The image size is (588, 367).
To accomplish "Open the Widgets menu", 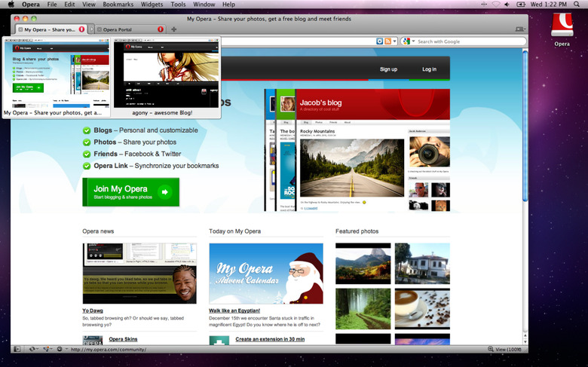I will [152, 5].
